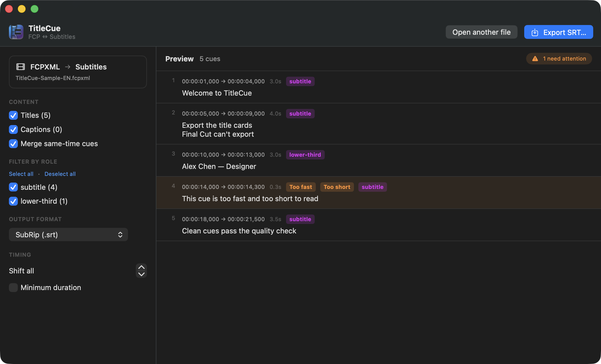
Task: Click the file name TitleCue-Sample-EN.fcpxml
Action: [53, 78]
